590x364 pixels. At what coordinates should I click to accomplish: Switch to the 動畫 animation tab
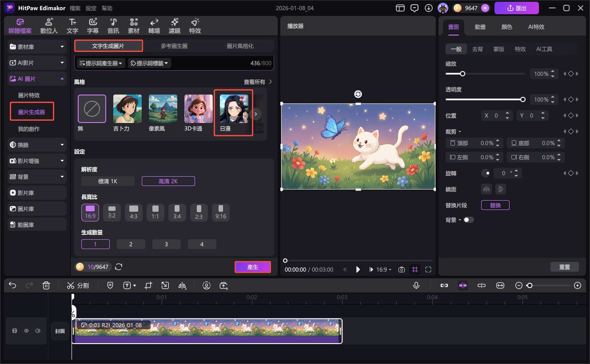coord(480,27)
